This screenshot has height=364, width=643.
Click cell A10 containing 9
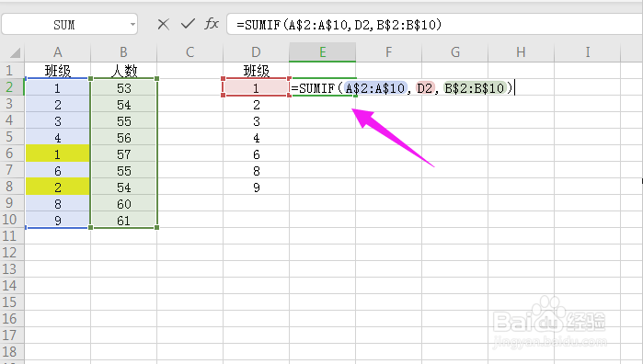tap(58, 220)
